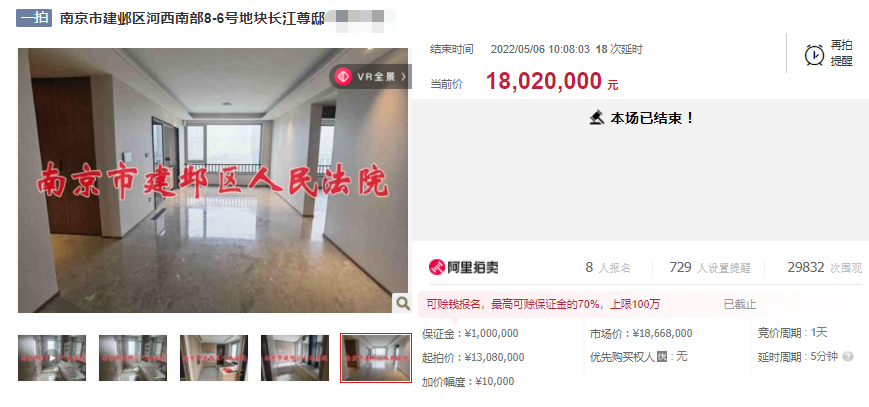Viewport: 869px width, 407px height.
Task: Click the main living room photo
Action: tap(213, 181)
